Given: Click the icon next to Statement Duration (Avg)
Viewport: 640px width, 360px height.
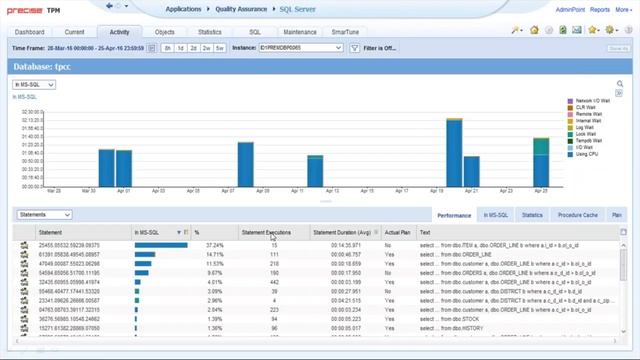Looking at the screenshot, I should coord(376,232).
